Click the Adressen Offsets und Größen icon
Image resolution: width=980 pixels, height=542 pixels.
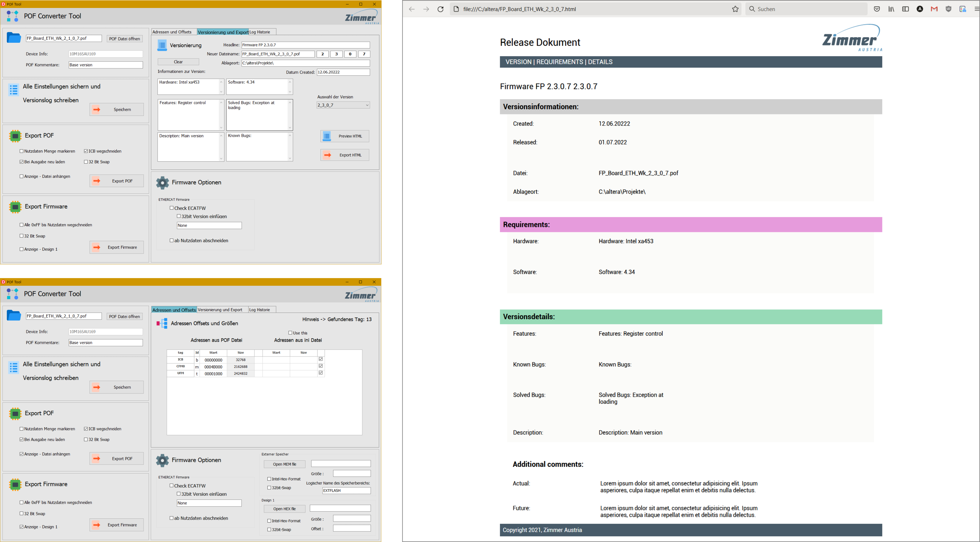coord(162,323)
